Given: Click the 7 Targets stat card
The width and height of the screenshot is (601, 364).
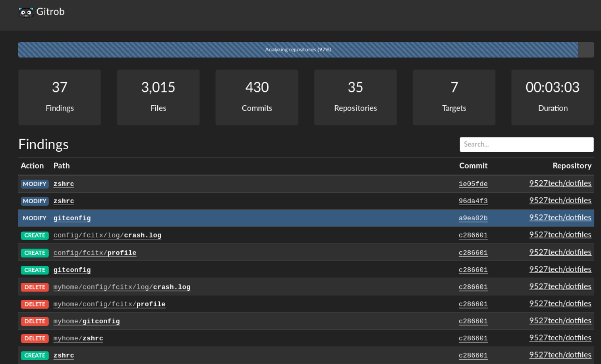Looking at the screenshot, I should tap(454, 97).
